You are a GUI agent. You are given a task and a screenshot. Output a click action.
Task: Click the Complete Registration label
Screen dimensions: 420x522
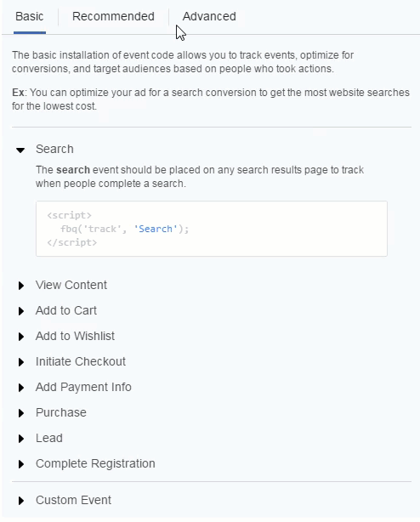[x=95, y=463]
